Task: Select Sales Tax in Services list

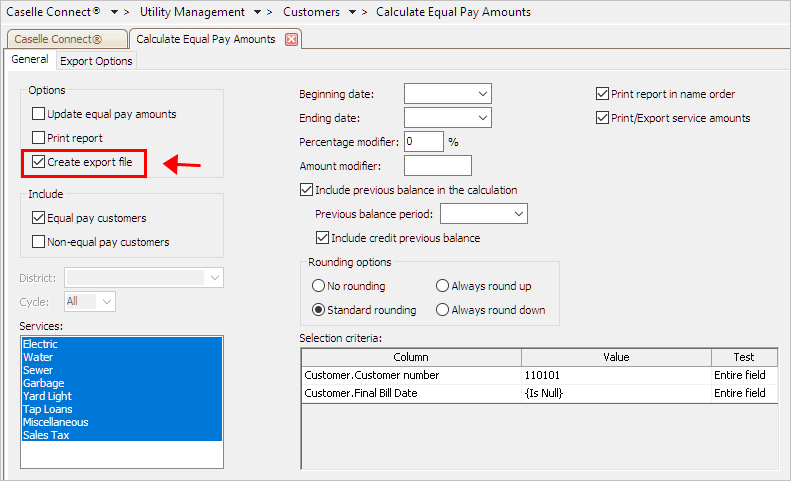Action: (122, 435)
